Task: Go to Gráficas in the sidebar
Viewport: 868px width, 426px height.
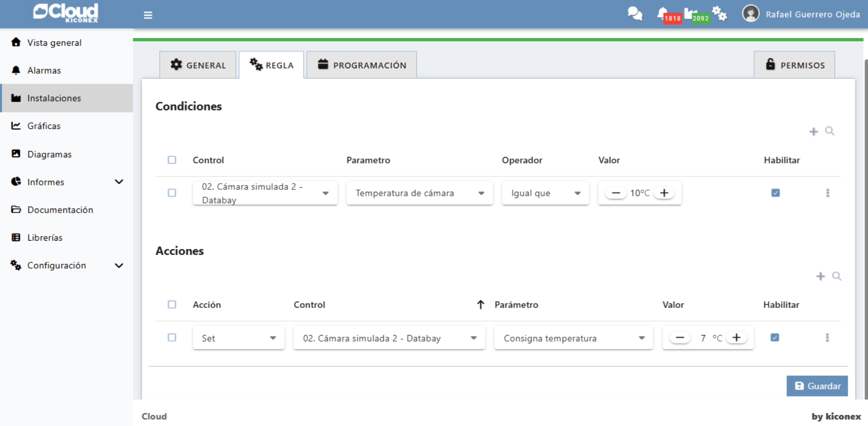Action: 44,126
